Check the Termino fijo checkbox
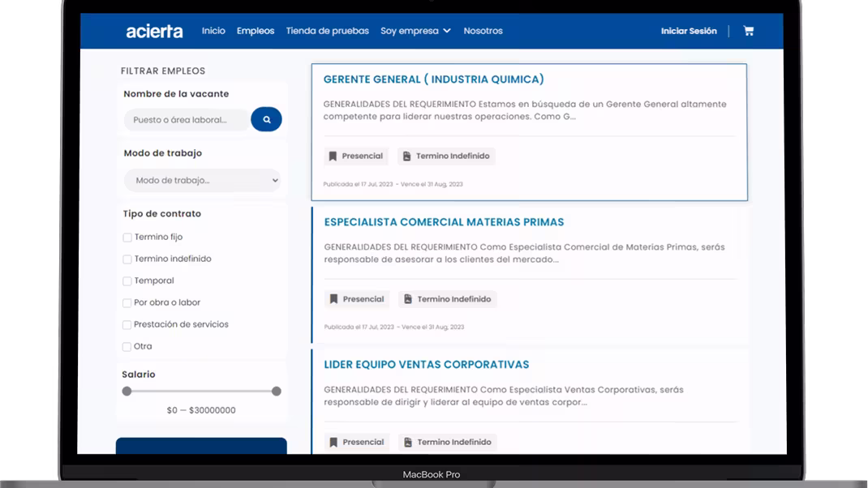The image size is (868, 488). click(127, 238)
